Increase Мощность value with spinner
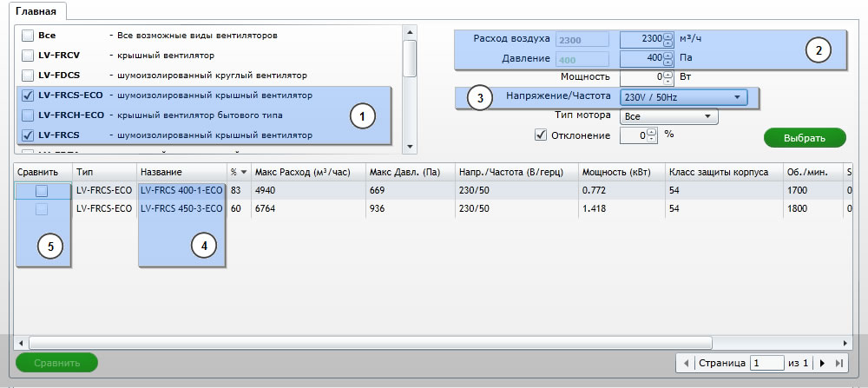Viewport: 868px width, 388px height. click(x=667, y=74)
